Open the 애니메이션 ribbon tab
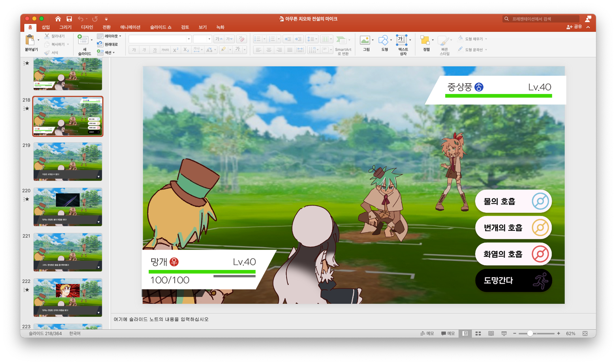This screenshot has width=616, height=364. [130, 27]
